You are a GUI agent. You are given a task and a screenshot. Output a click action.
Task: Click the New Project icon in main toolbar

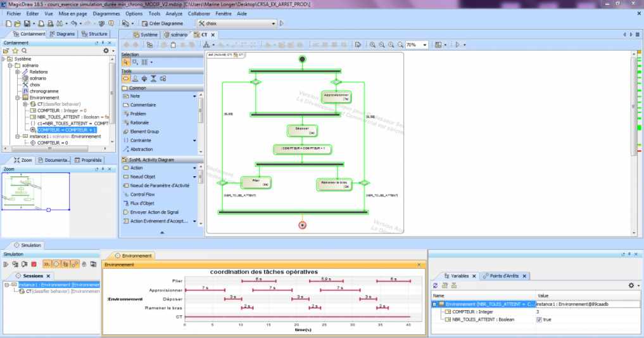(x=8, y=23)
